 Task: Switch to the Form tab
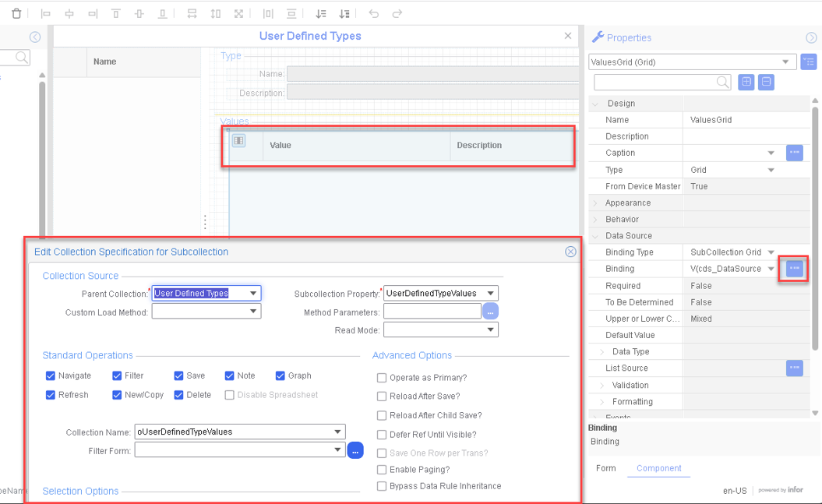(x=605, y=468)
